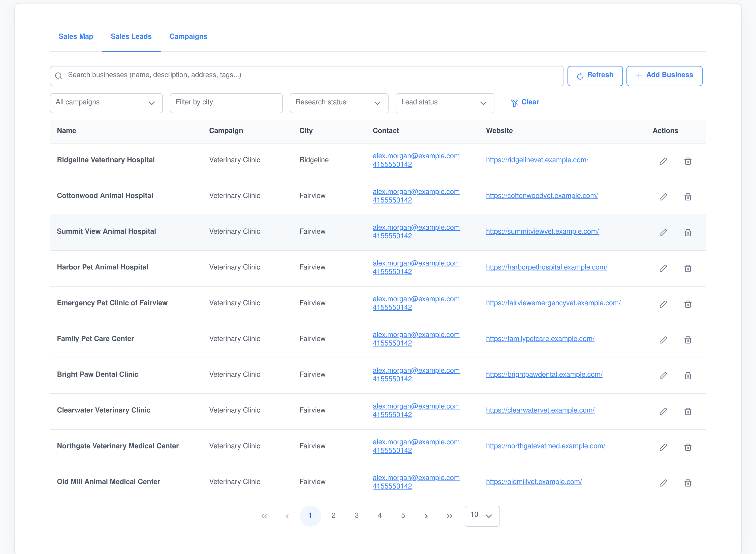756x554 pixels.
Task: Open fairviewemergencyvet.example.com link
Action: click(553, 303)
